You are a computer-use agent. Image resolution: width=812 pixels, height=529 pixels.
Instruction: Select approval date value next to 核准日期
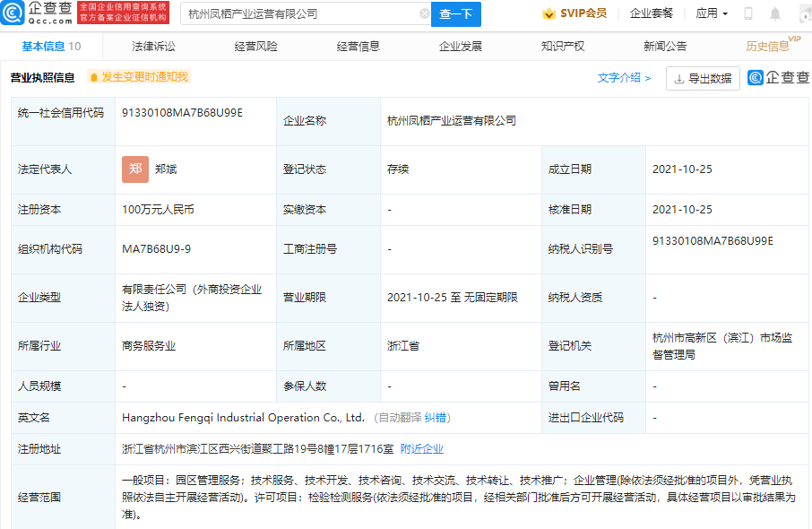682,210
